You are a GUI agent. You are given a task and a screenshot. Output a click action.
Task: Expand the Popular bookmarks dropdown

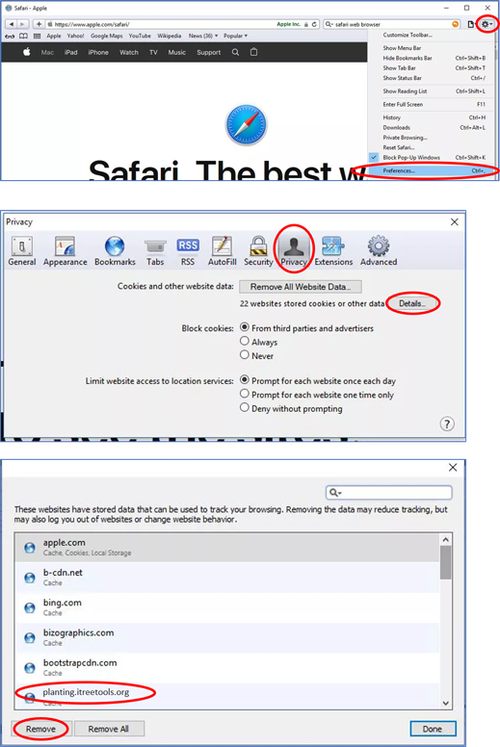coord(235,36)
